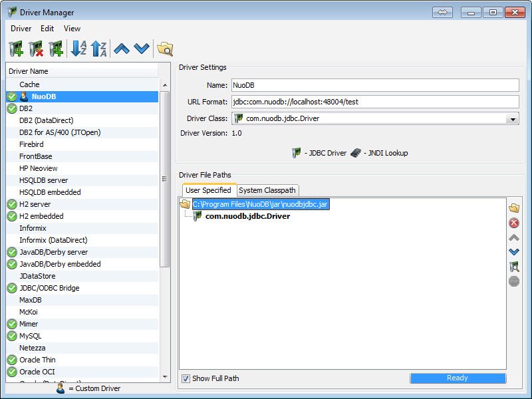Select the JavaDB/Derby embedded driver
Screen dimensions: 532x399
(82, 264)
